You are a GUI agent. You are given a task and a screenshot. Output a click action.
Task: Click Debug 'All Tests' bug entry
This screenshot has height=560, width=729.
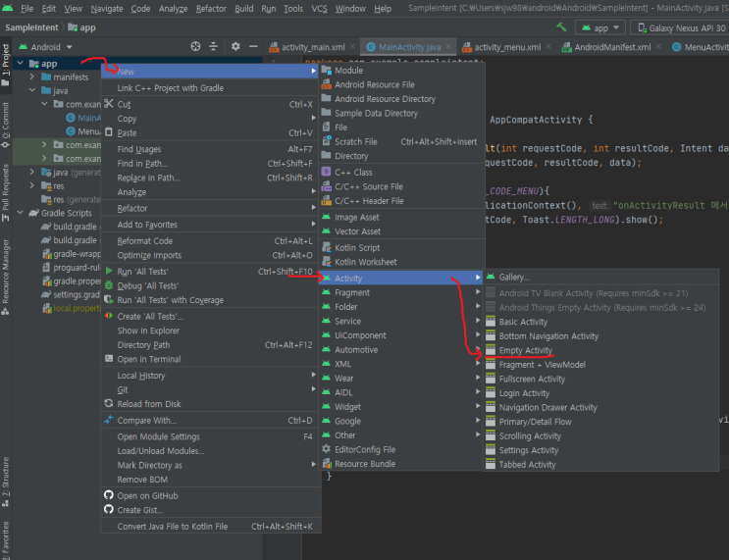pyautogui.click(x=211, y=285)
